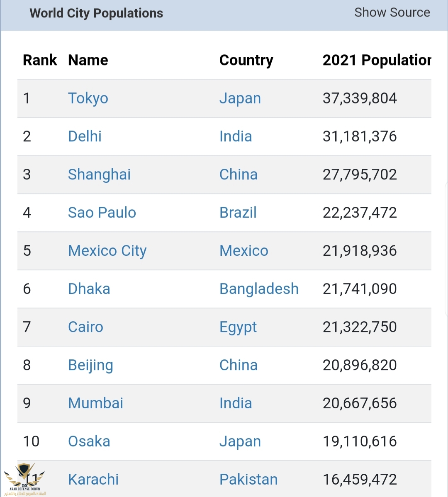
Task: Open the Beijing city link
Action: coord(90,365)
